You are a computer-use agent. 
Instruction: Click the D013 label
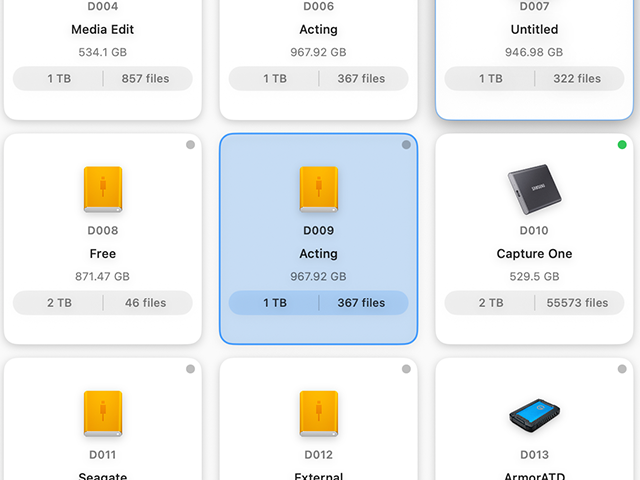534,455
